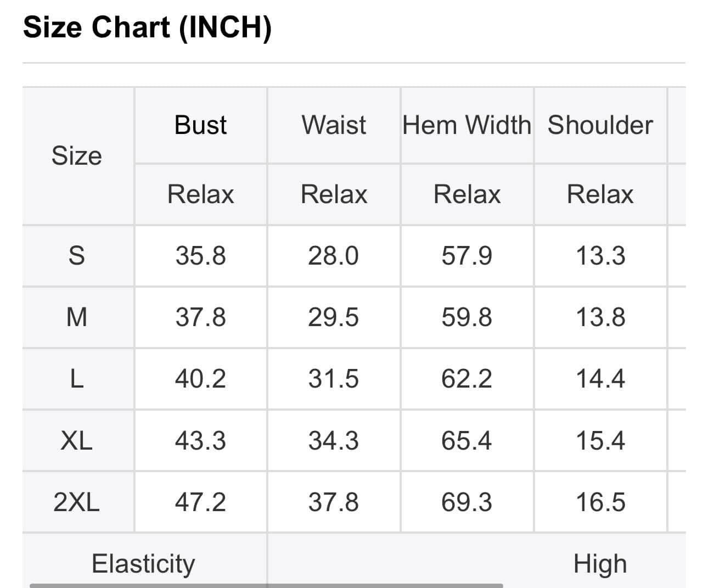This screenshot has height=588, width=708.
Task: Click the horizontal scrollbar below the table
Action: (x=266, y=585)
